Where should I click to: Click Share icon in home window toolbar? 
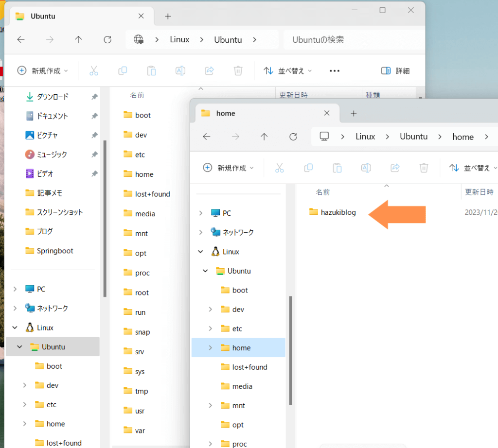[395, 168]
